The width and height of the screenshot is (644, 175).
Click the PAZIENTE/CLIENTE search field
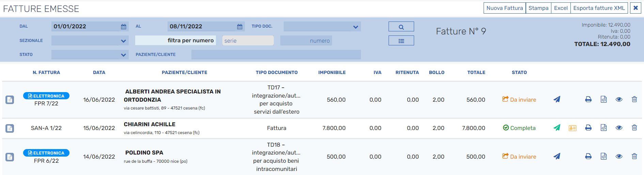(x=276, y=55)
